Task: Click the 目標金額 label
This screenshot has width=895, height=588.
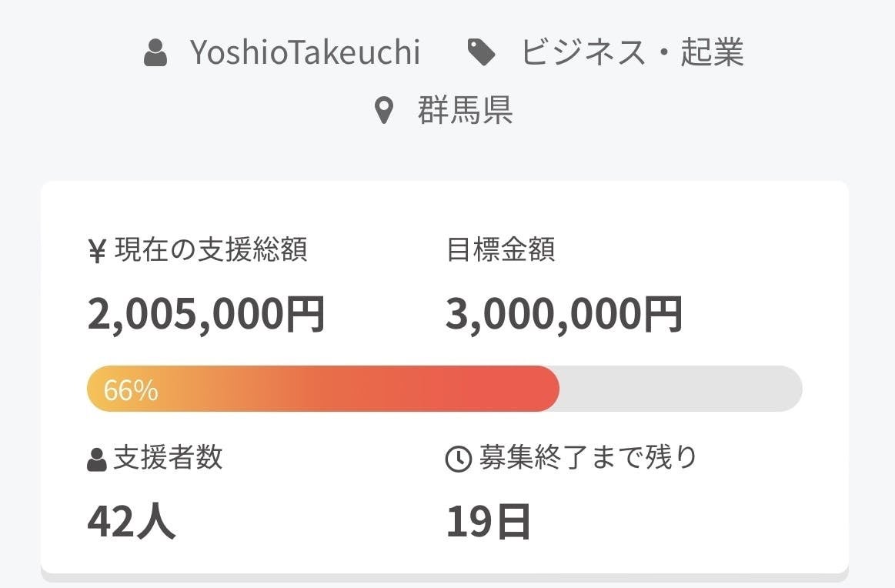Action: 500,250
